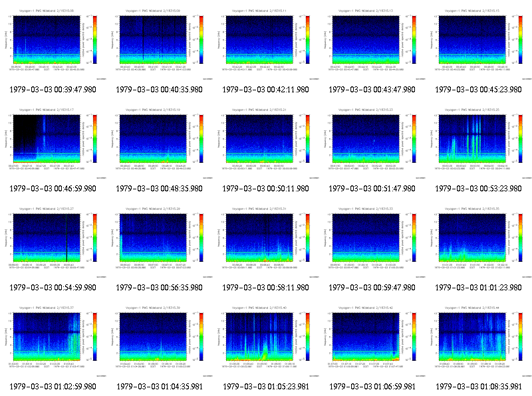Open spectrogram thumbnail for 00:53:23.980
Viewport: 532px width, 396px height.
coord(479,142)
